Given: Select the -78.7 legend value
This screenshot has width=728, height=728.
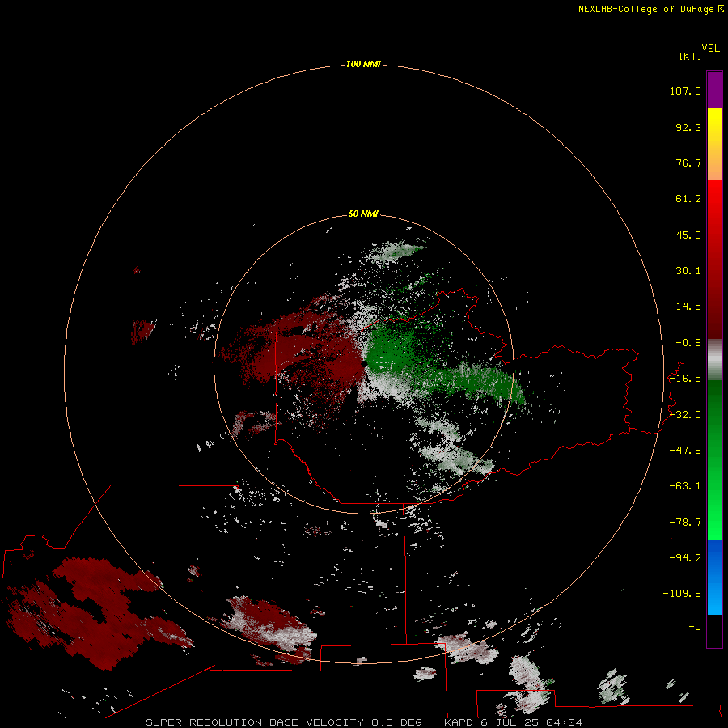Looking at the screenshot, I should pyautogui.click(x=685, y=523).
